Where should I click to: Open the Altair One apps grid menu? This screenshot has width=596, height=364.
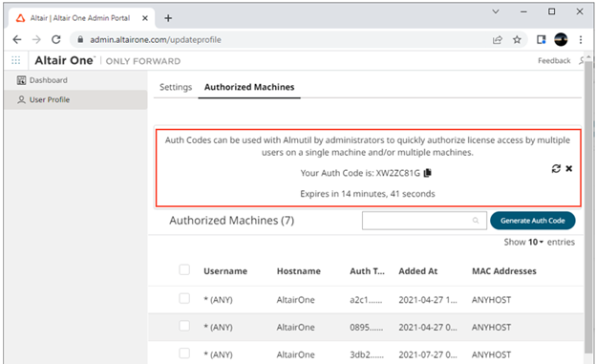coord(16,60)
